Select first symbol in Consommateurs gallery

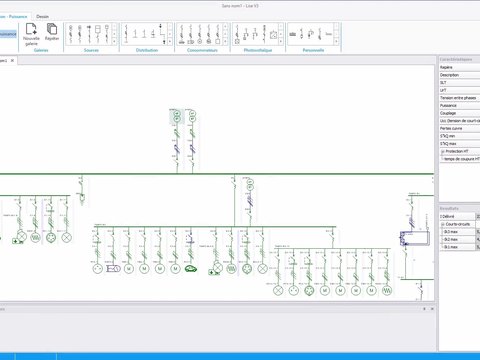(182, 34)
